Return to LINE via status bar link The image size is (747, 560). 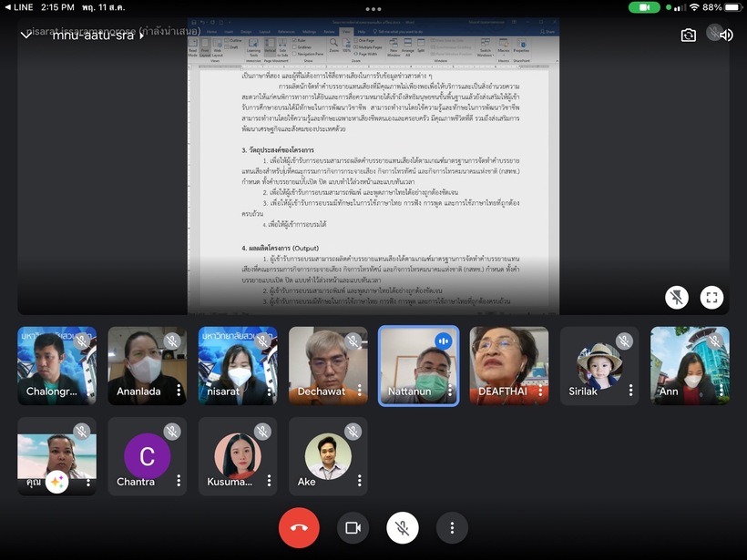tap(18, 7)
